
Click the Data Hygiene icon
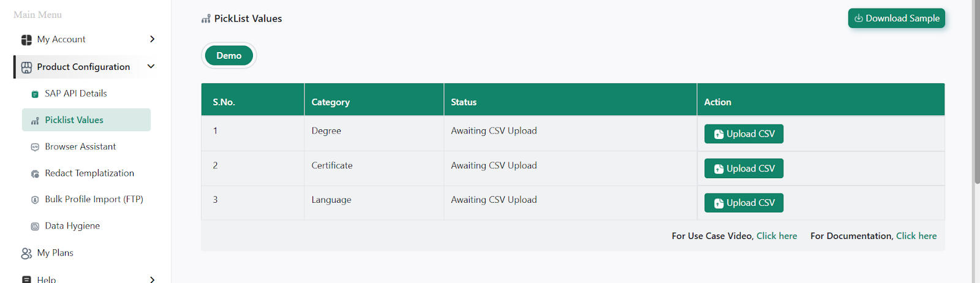click(35, 227)
